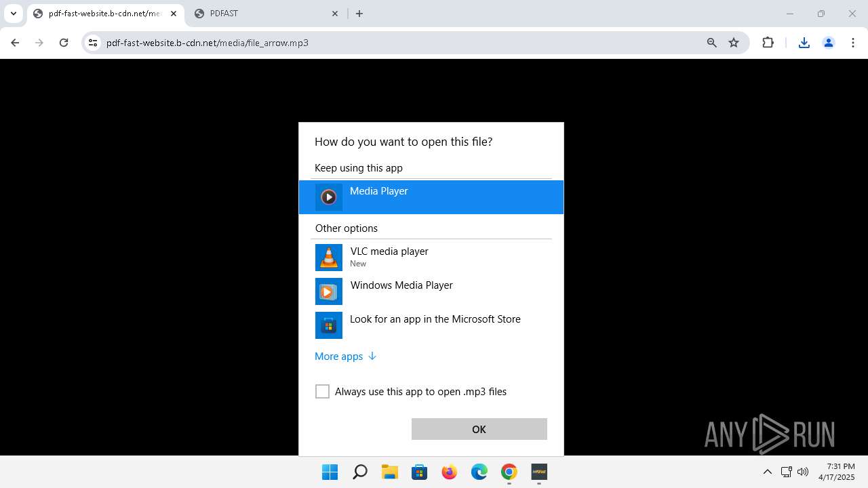
Task: Open zoom magnifier in address bar
Action: (x=711, y=43)
